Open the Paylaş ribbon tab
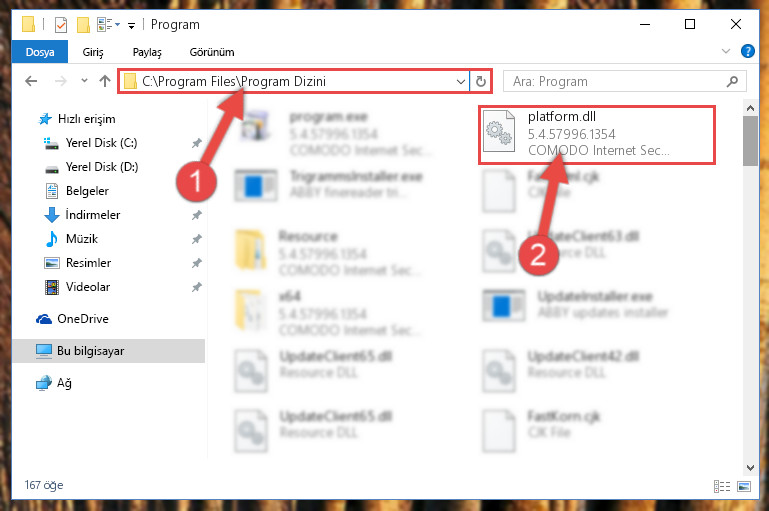Viewport: 769px width, 511px height. tap(147, 52)
